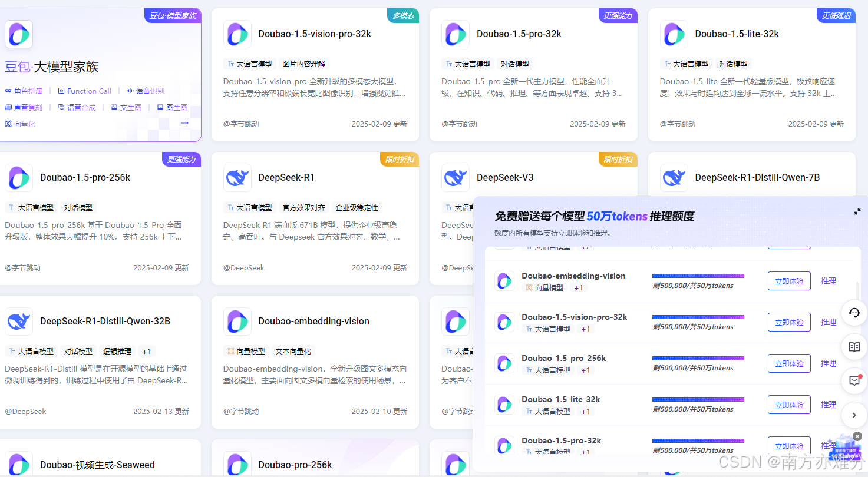
Task: Collapse the free tokens popup panel
Action: pyautogui.click(x=857, y=211)
